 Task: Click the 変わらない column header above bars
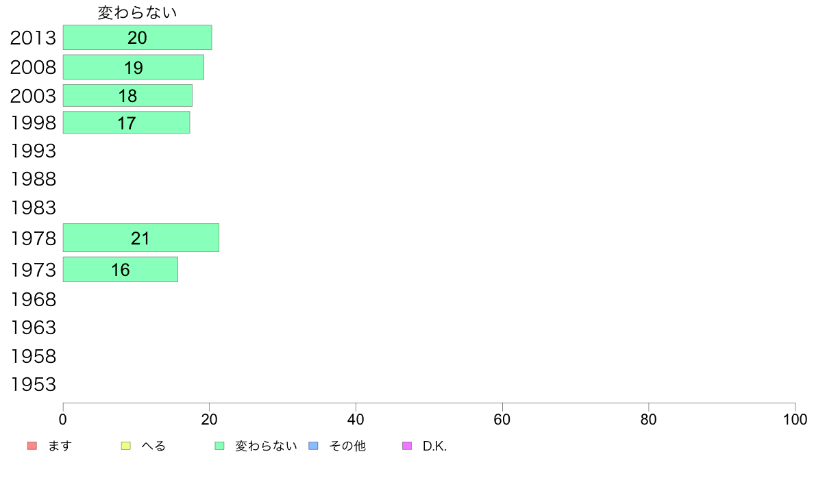[x=137, y=12]
